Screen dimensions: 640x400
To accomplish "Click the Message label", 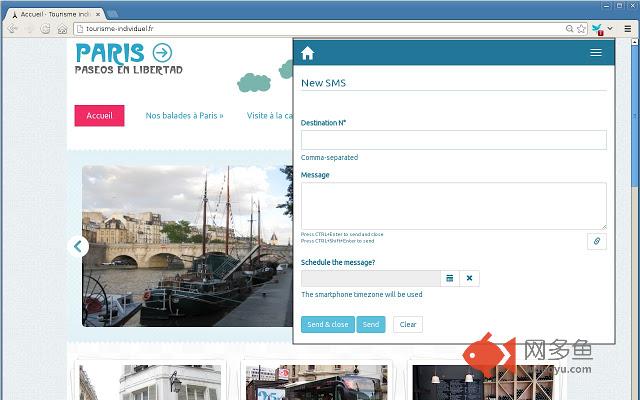I will pyautogui.click(x=315, y=175).
